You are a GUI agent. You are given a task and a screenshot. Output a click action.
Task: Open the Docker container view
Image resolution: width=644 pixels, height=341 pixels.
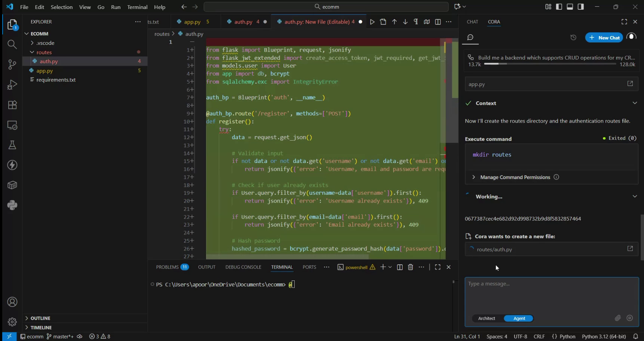click(12, 185)
